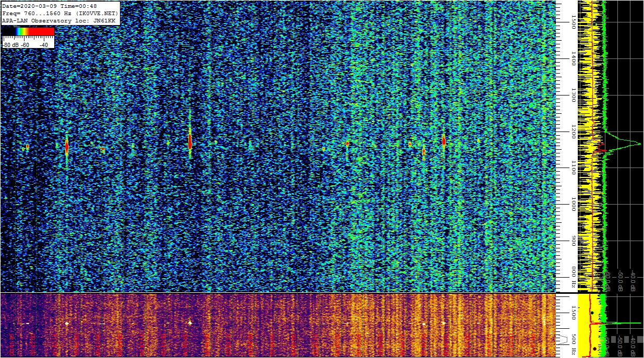Image resolution: width=644 pixels, height=358 pixels.
Task: Click the 900 frequency axis label
Action: point(574,241)
